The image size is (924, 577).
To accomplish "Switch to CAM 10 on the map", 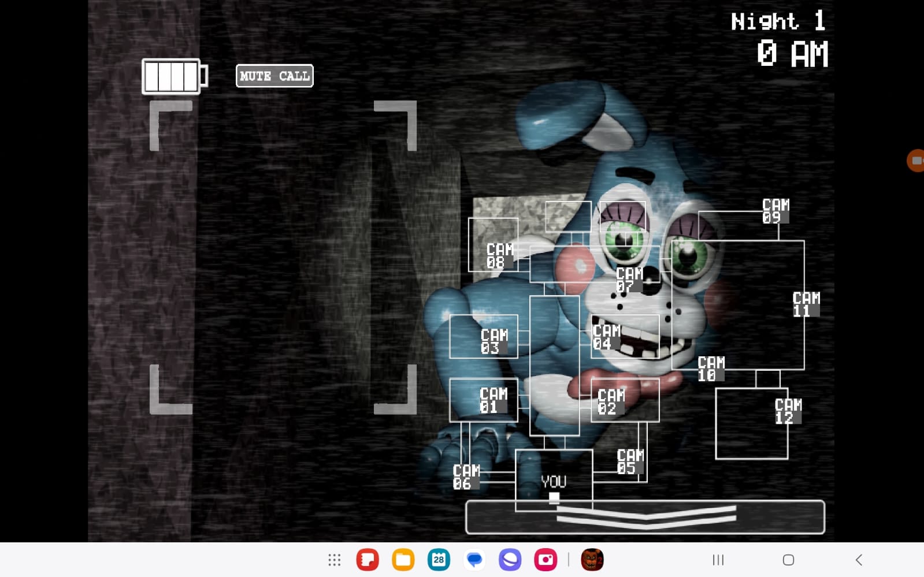I will (x=711, y=368).
